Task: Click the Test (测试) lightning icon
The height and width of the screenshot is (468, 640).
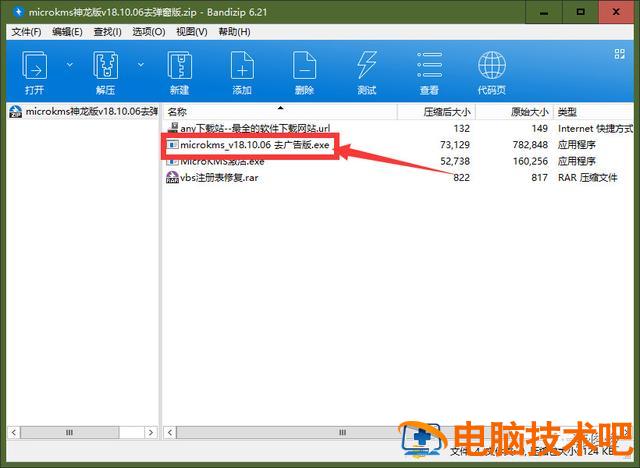Action: point(367,65)
